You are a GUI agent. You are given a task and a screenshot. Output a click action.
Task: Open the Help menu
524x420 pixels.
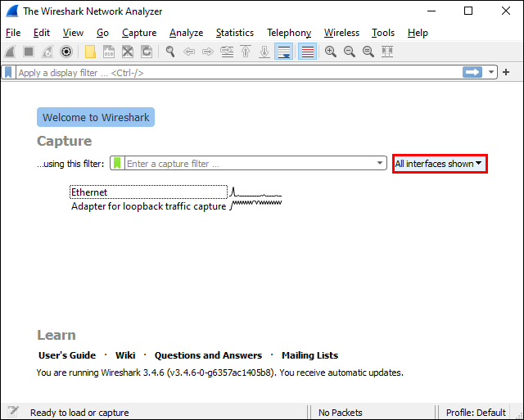[418, 33]
